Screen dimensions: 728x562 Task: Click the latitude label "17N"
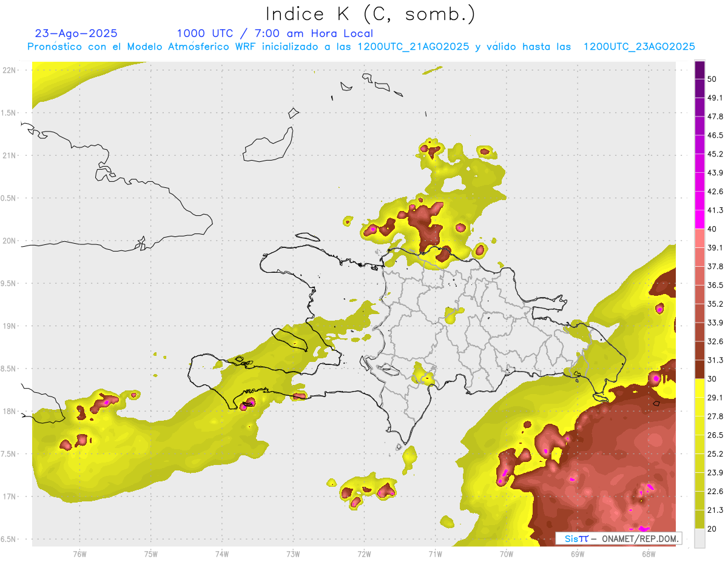(x=10, y=497)
